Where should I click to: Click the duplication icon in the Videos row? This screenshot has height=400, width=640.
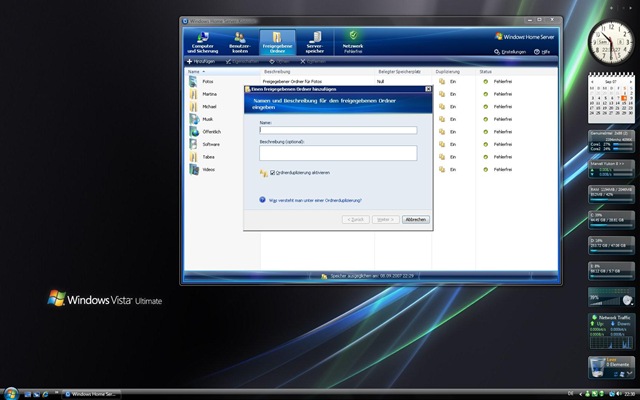(442, 169)
